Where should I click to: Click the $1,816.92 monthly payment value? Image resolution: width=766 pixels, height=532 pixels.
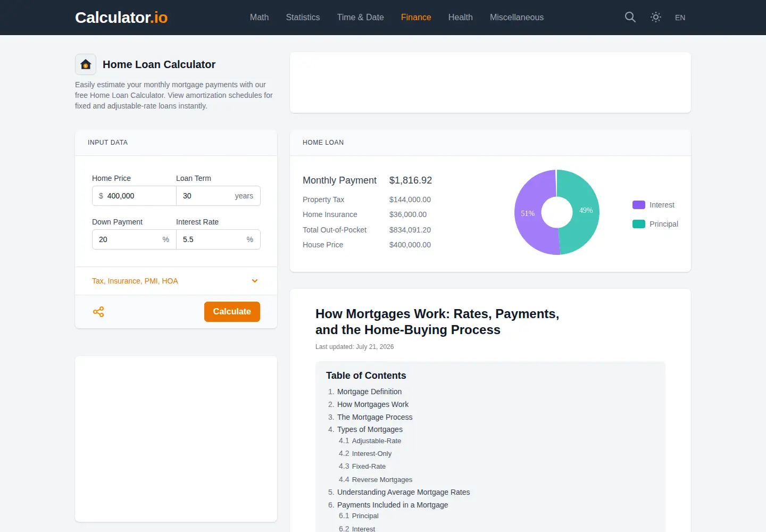[x=411, y=180]
